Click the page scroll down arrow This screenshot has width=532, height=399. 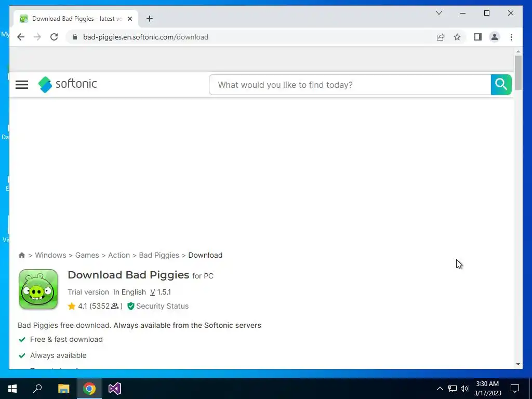518,364
